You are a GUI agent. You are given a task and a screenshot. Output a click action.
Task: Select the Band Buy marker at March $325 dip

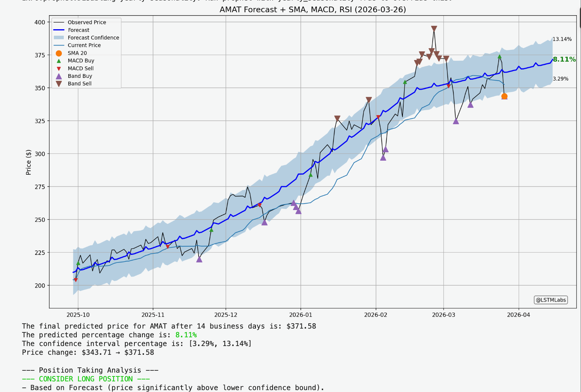click(456, 121)
